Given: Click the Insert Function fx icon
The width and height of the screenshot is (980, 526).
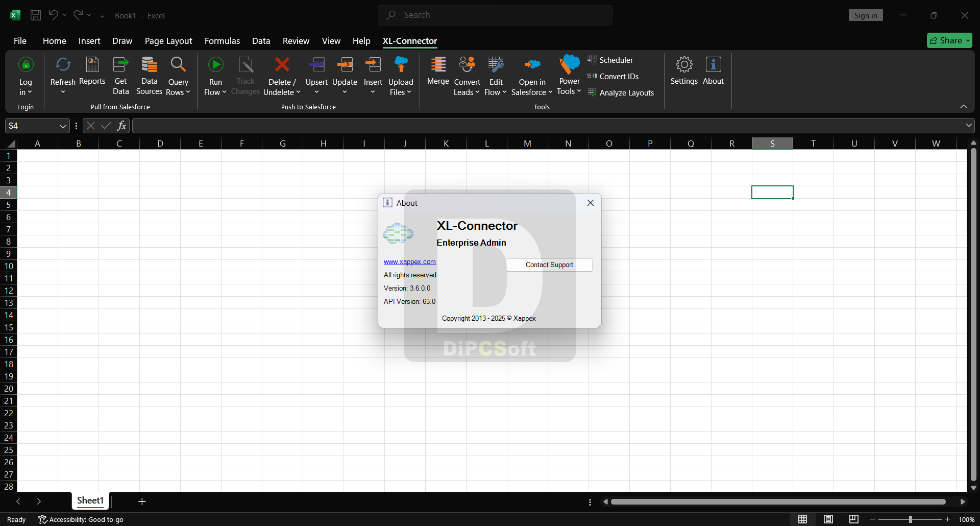Looking at the screenshot, I should [x=121, y=126].
